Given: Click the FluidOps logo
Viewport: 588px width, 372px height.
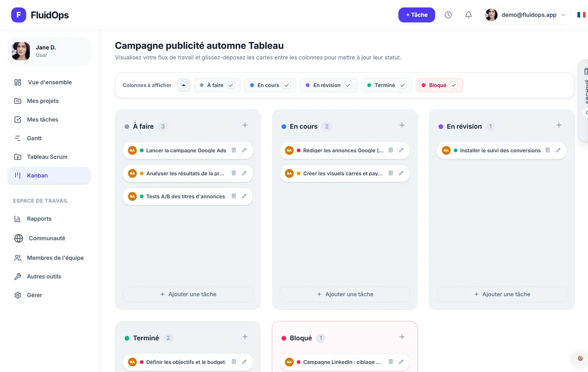Looking at the screenshot, I should [x=40, y=15].
